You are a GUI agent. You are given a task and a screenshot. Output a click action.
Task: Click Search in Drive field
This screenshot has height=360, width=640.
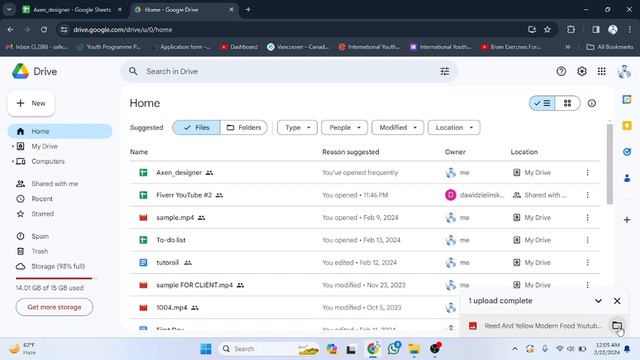tap(289, 71)
